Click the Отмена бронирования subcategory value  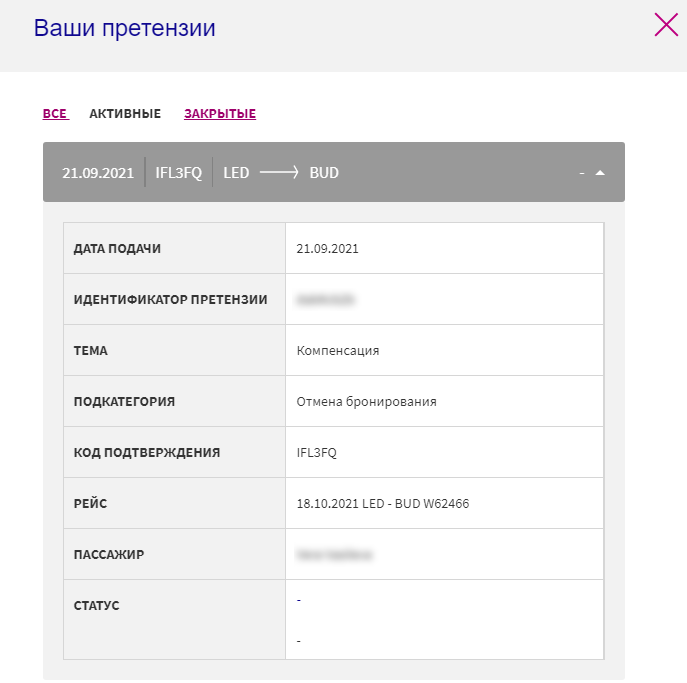point(367,402)
